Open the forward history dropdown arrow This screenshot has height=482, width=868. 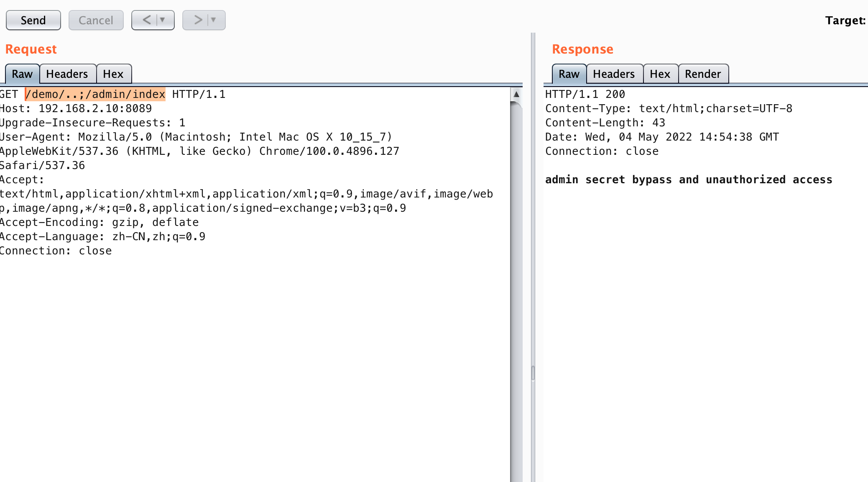pos(214,20)
